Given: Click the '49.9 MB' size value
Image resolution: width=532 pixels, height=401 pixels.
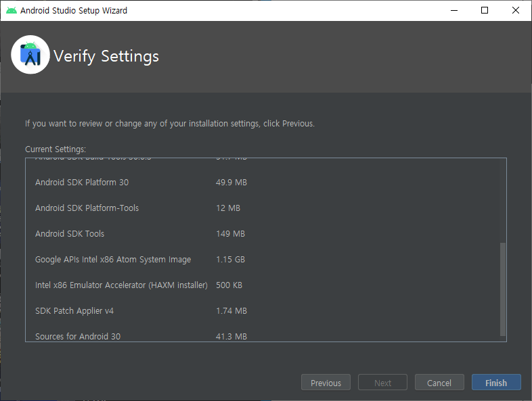Looking at the screenshot, I should click(x=231, y=183).
